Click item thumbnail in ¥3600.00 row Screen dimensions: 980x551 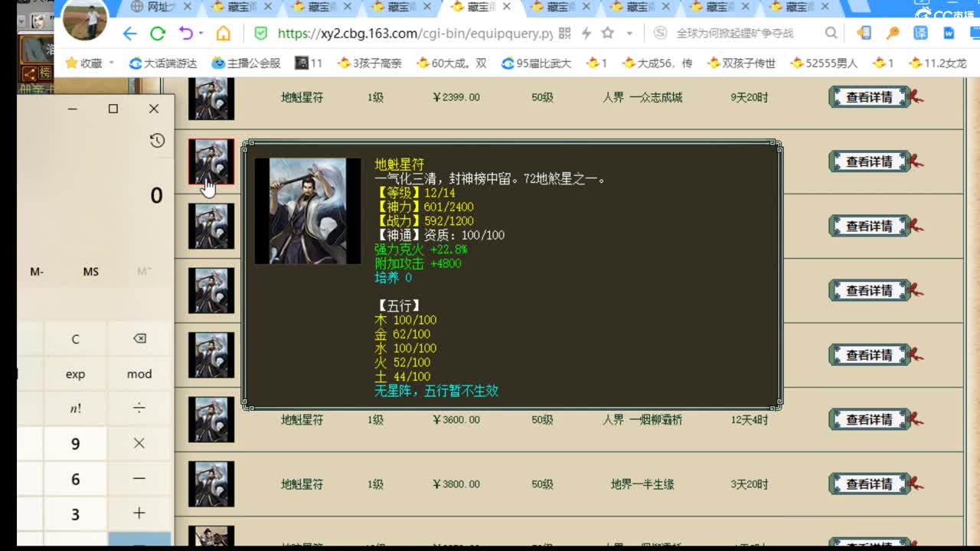point(211,419)
